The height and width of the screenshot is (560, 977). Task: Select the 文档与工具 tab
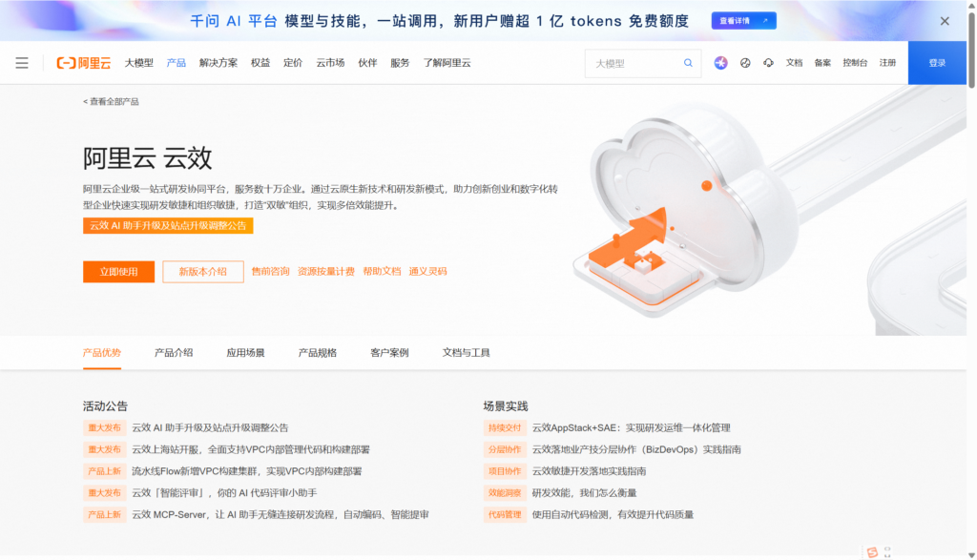pyautogui.click(x=466, y=353)
